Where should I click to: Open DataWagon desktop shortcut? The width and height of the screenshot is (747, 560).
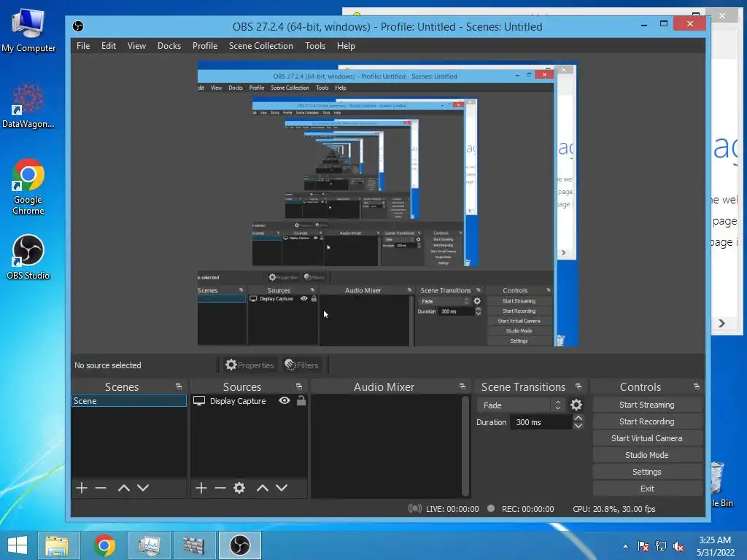point(28,106)
